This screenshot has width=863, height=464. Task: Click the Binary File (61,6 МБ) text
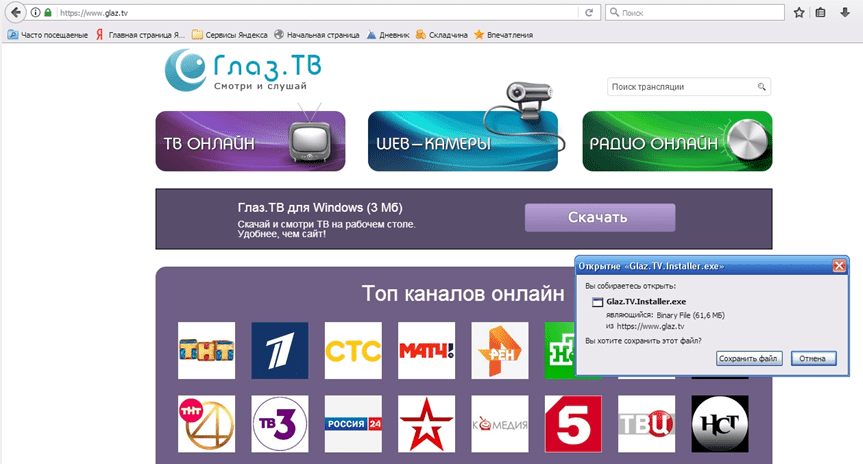[x=691, y=315]
